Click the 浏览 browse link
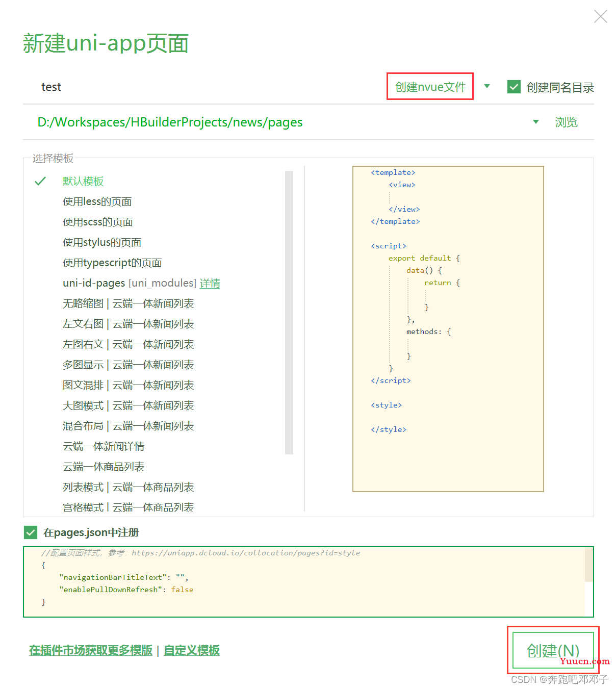 tap(567, 122)
